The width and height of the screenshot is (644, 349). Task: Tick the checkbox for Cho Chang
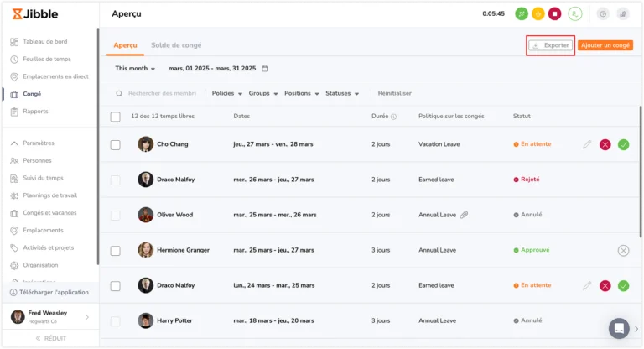tap(116, 145)
